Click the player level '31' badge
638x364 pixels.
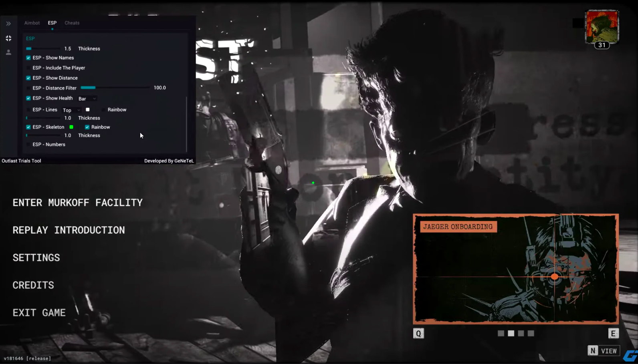[602, 45]
